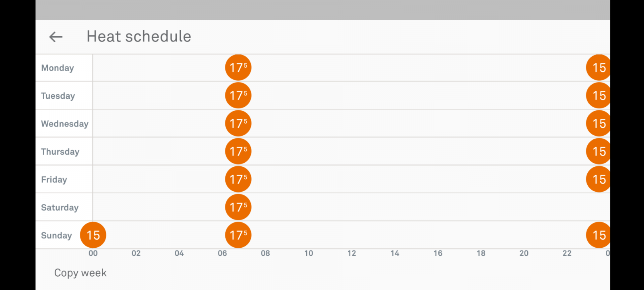Go back using the arrow icon
644x290 pixels.
(x=56, y=37)
